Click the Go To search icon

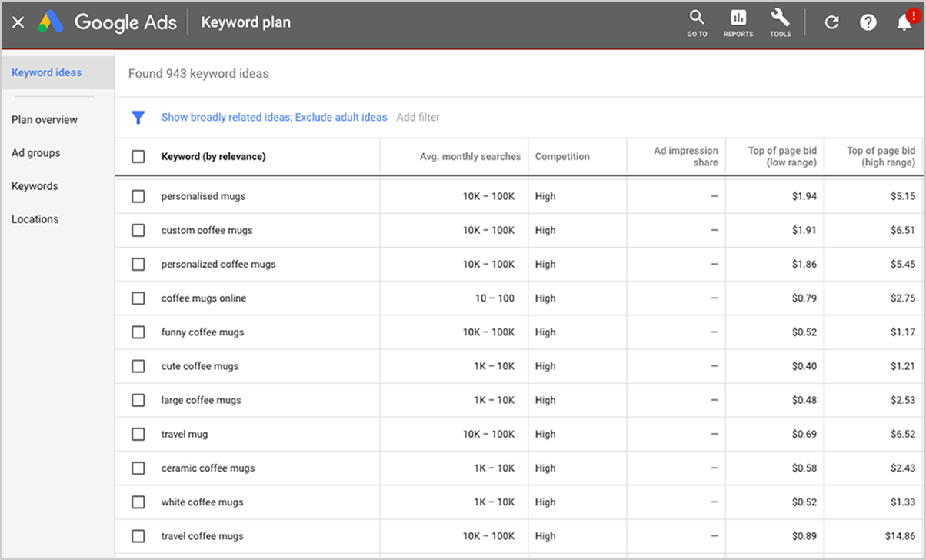(x=697, y=22)
